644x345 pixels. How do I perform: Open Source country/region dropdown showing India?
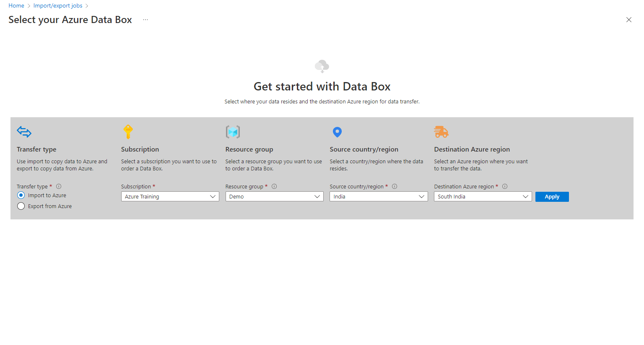[379, 196]
